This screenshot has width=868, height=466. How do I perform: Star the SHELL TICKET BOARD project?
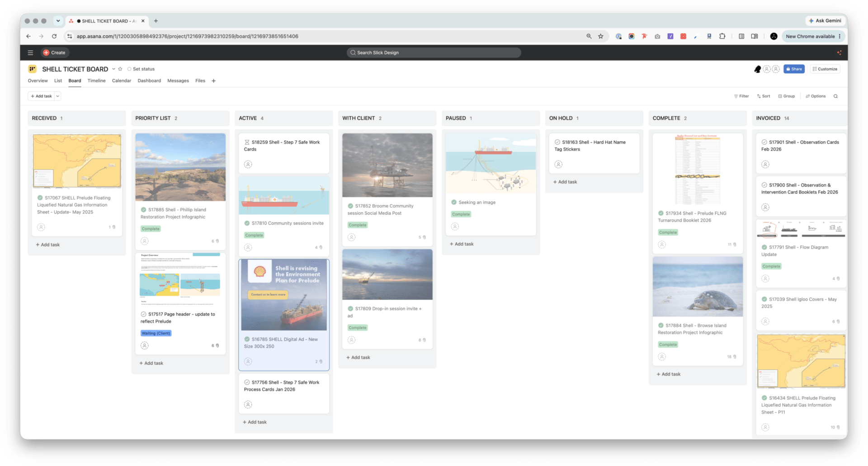pos(120,69)
